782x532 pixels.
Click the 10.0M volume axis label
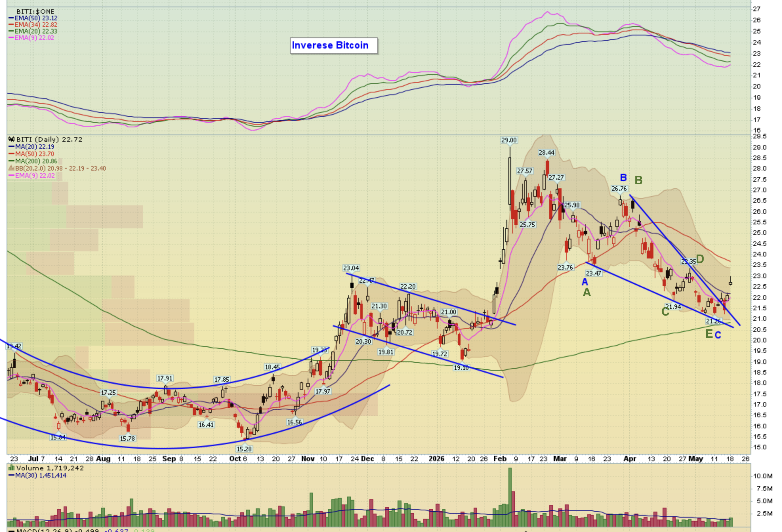[763, 476]
